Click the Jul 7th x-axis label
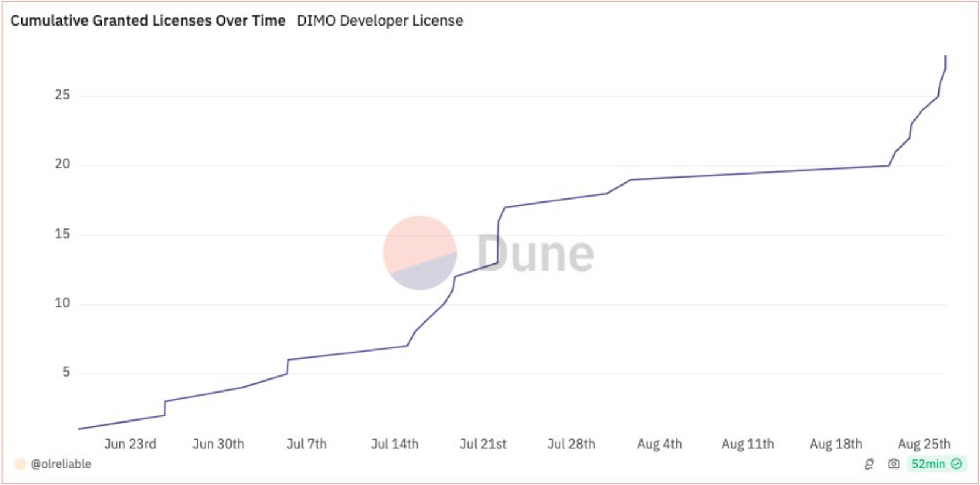This screenshot has width=980, height=485. pos(306,444)
